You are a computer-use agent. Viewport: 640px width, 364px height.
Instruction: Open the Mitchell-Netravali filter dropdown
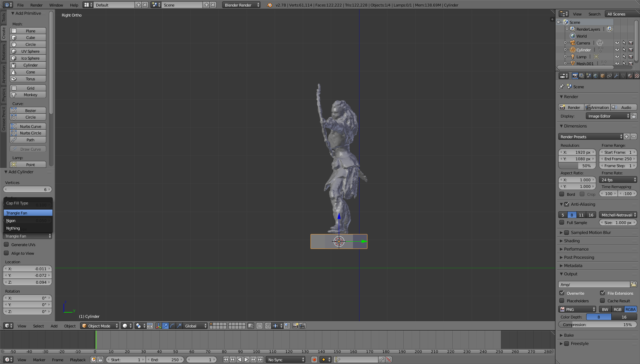tap(618, 215)
